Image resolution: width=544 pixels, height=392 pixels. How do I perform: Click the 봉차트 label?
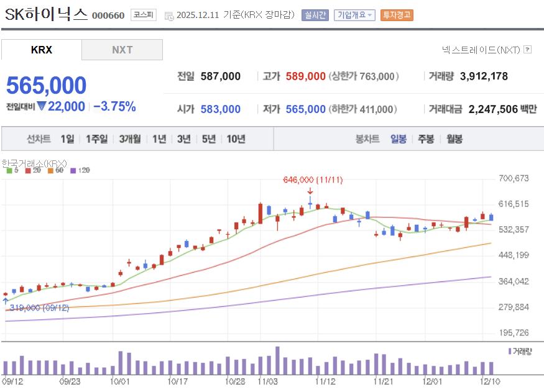(367, 139)
